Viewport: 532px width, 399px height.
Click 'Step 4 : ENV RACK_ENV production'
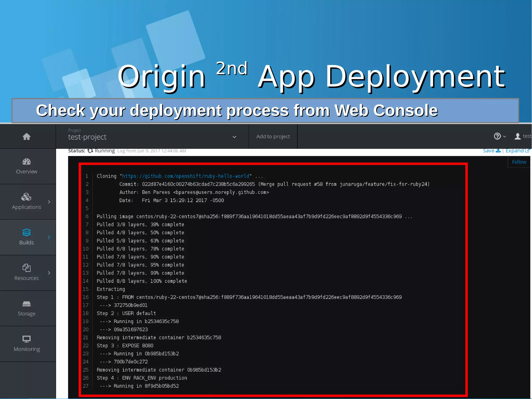(x=142, y=378)
